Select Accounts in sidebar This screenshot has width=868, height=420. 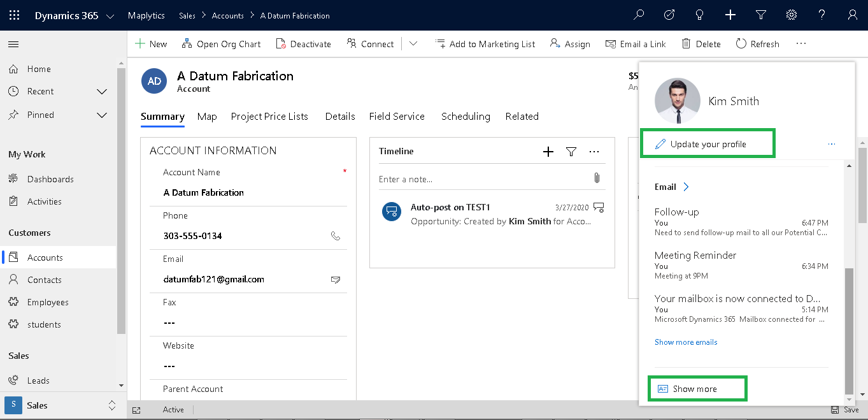[x=58, y=257]
